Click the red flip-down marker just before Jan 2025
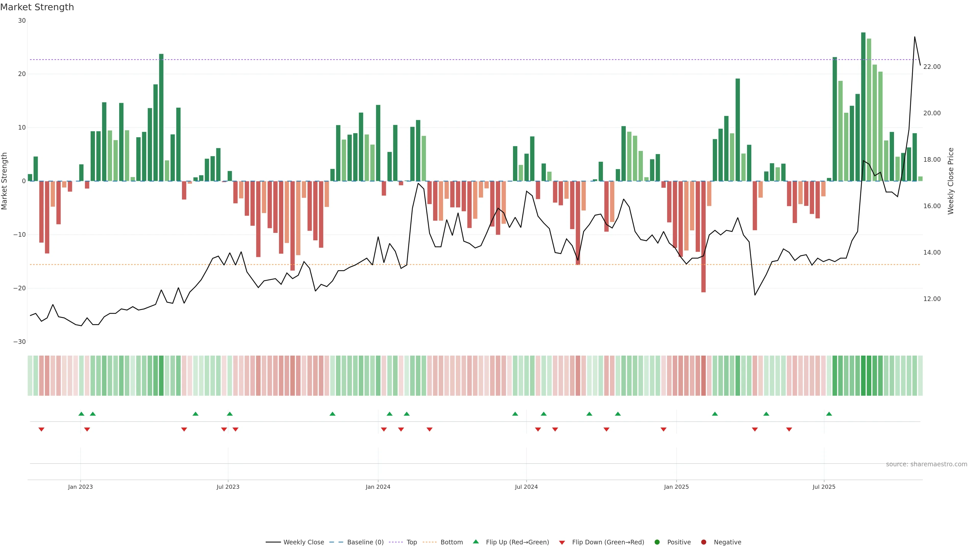Viewport: 980px width, 551px height. click(664, 429)
